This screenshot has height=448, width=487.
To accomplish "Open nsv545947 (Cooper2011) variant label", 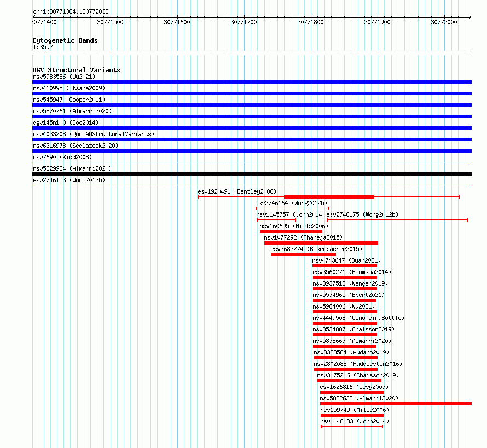I will tap(69, 100).
